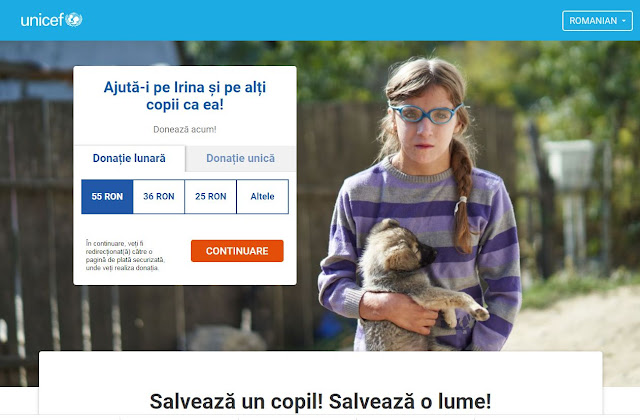Click the puppy in the hero image
This screenshot has height=420, width=640.
coord(416,282)
